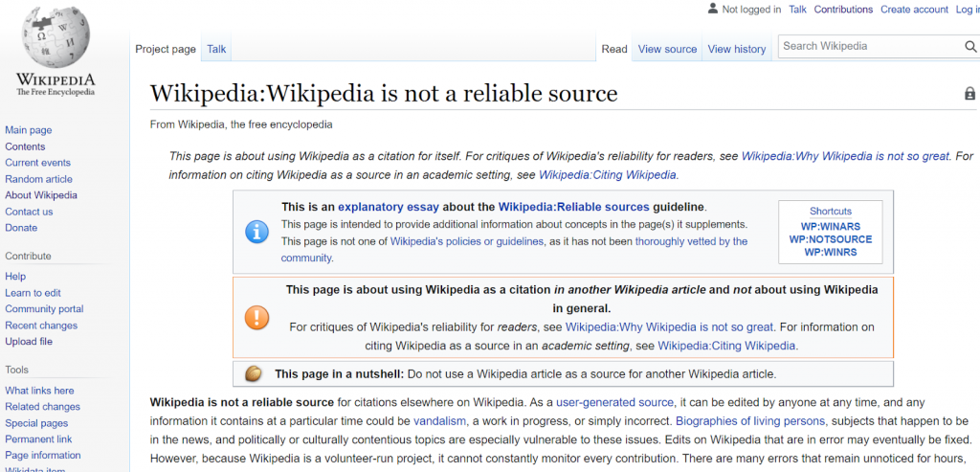Open Learn to edit link

[x=33, y=293]
